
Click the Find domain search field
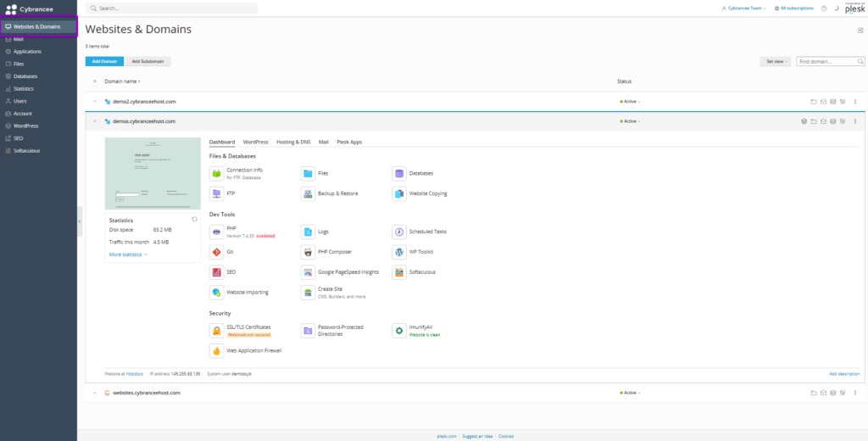(x=831, y=62)
